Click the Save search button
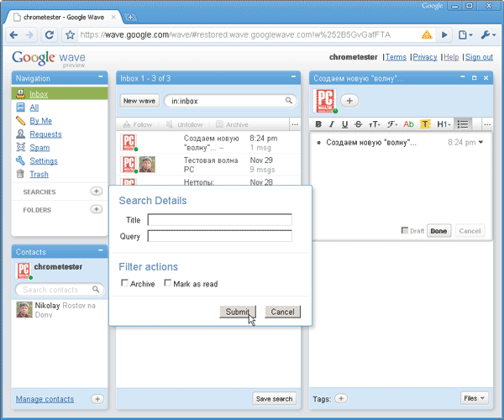Viewport: 504px width, 420px height. (274, 399)
